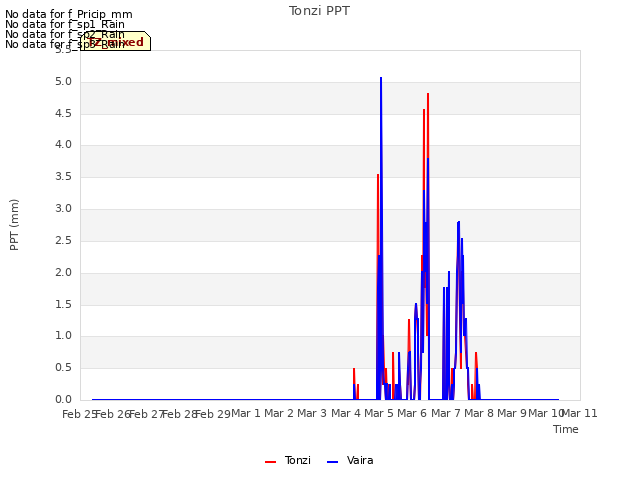
Task: Click the tallest blue Vaira peak near Mar 5
Action: 381,78
